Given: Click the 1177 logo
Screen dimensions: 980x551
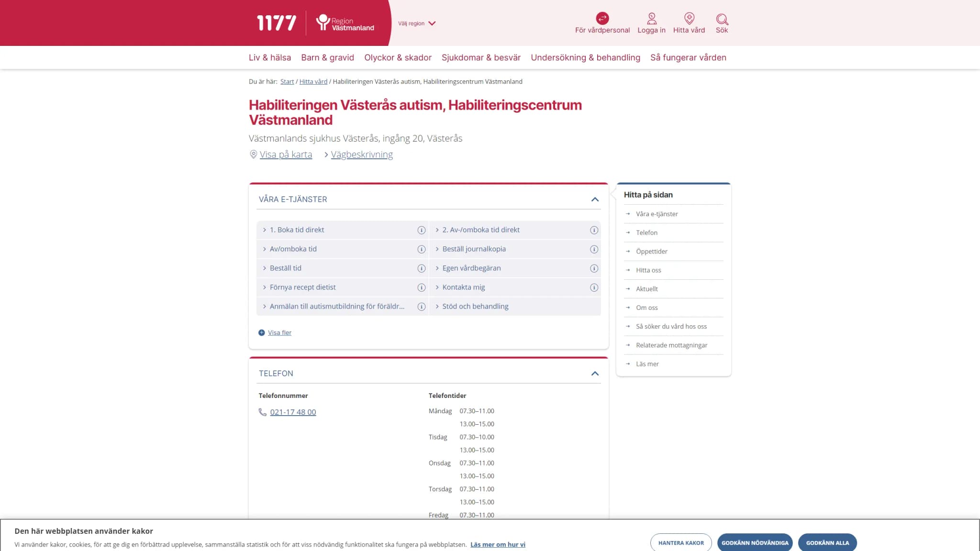Looking at the screenshot, I should click(x=277, y=23).
